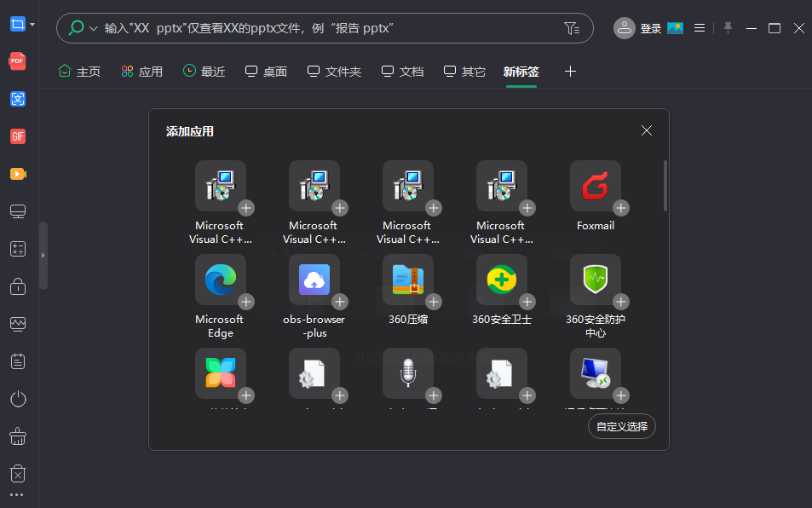Click the 自定义选择 button
The image size is (812, 508).
point(621,426)
